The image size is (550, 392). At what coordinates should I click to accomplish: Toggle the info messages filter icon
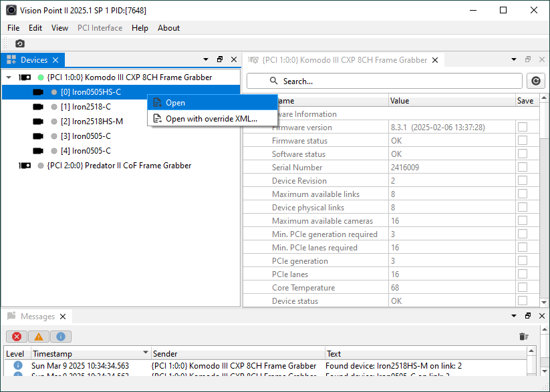[60, 337]
